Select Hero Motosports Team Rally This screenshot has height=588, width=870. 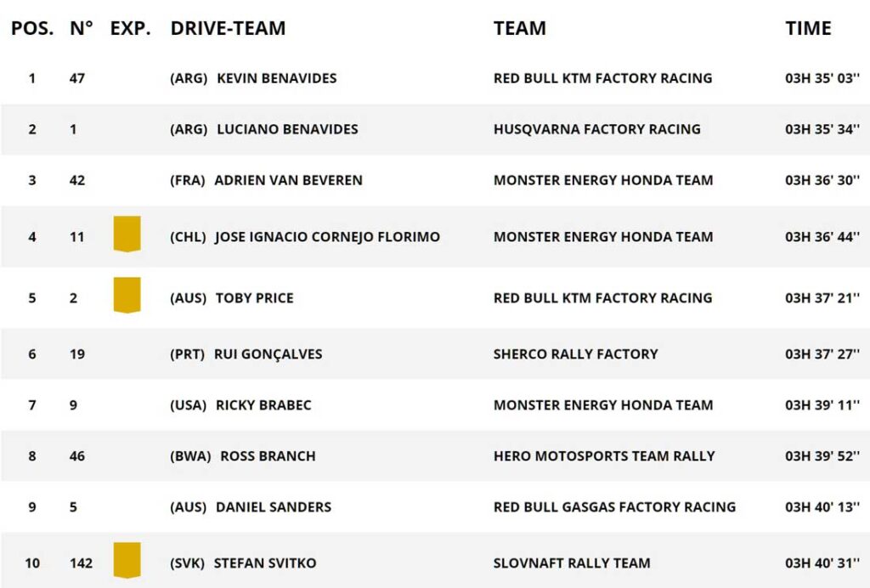[x=604, y=456]
